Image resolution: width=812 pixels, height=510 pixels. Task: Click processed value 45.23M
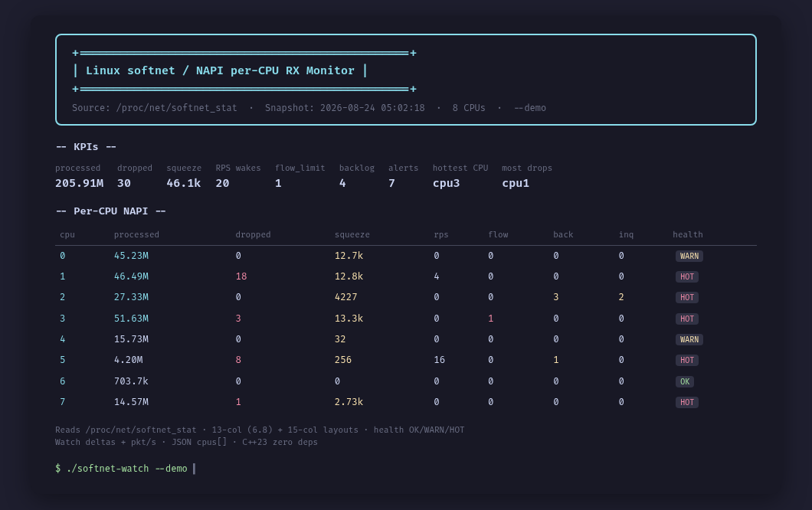pyautogui.click(x=131, y=255)
